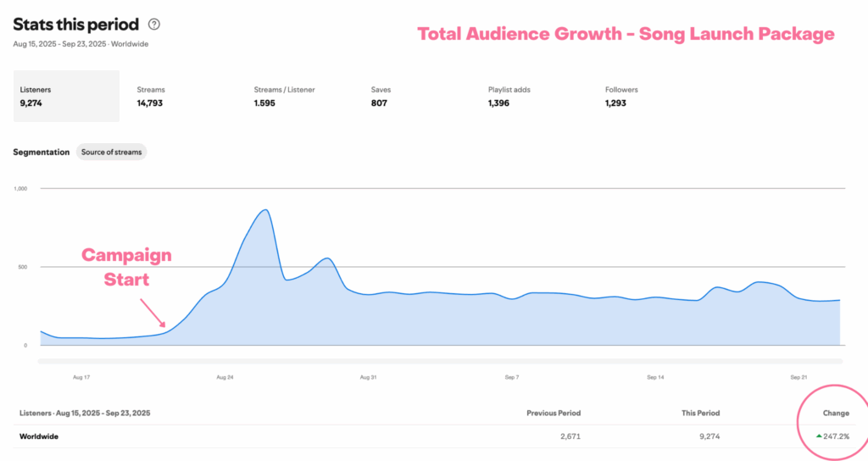
Task: Click the Segmentation label
Action: (x=42, y=152)
